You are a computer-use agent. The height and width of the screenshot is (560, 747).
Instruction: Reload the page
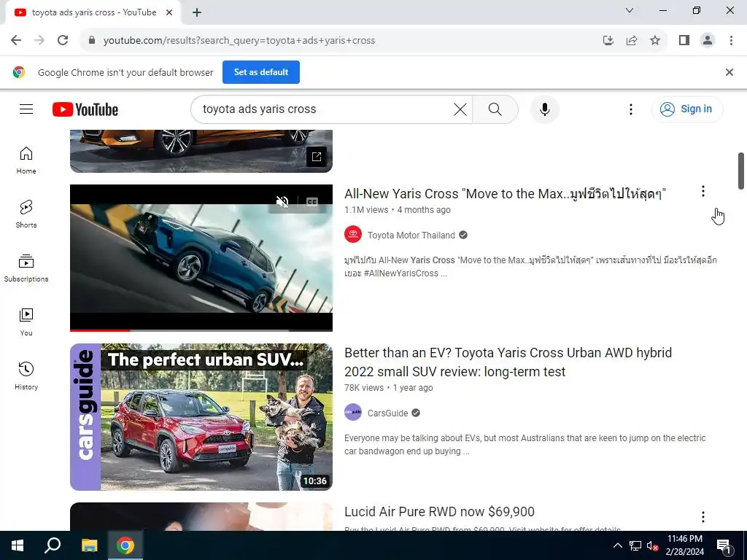63,41
